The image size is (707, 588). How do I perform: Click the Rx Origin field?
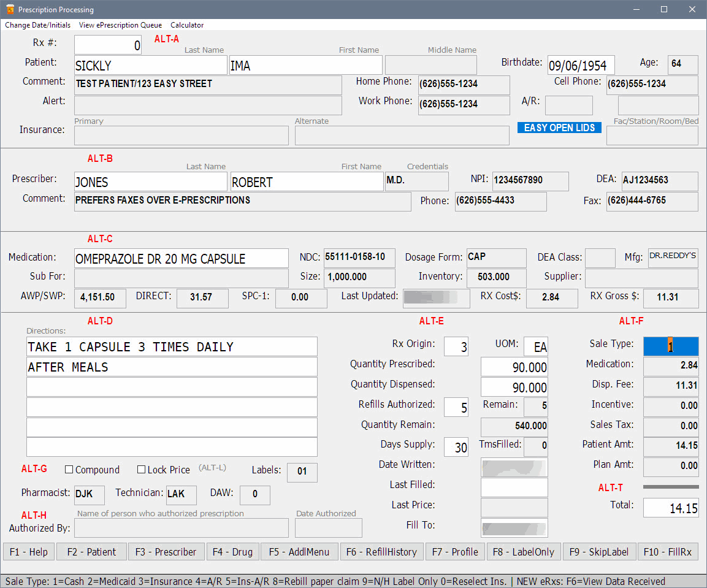tap(456, 346)
